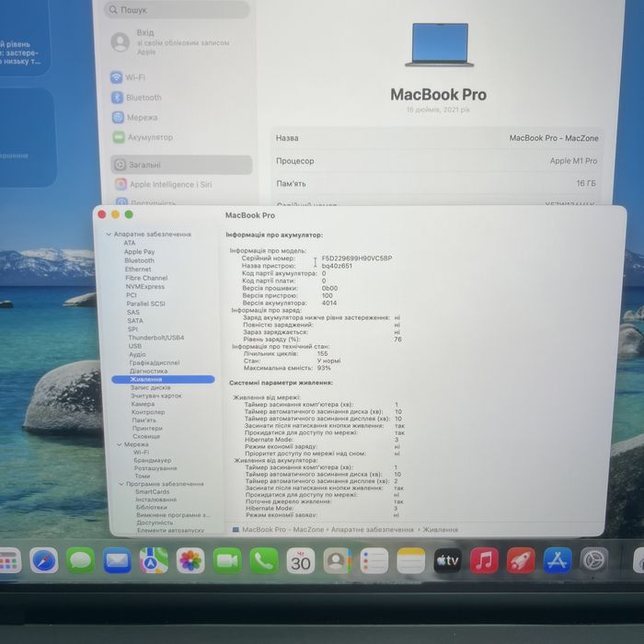Select Apple Pay in hardware tree
644x644 pixels.
pyautogui.click(x=139, y=252)
